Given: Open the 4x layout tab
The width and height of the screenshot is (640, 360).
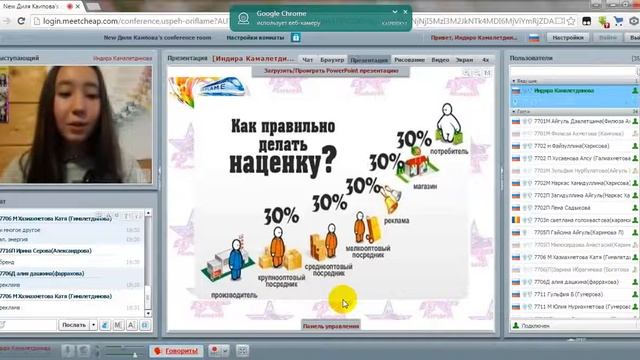Looking at the screenshot, I should click(x=485, y=60).
